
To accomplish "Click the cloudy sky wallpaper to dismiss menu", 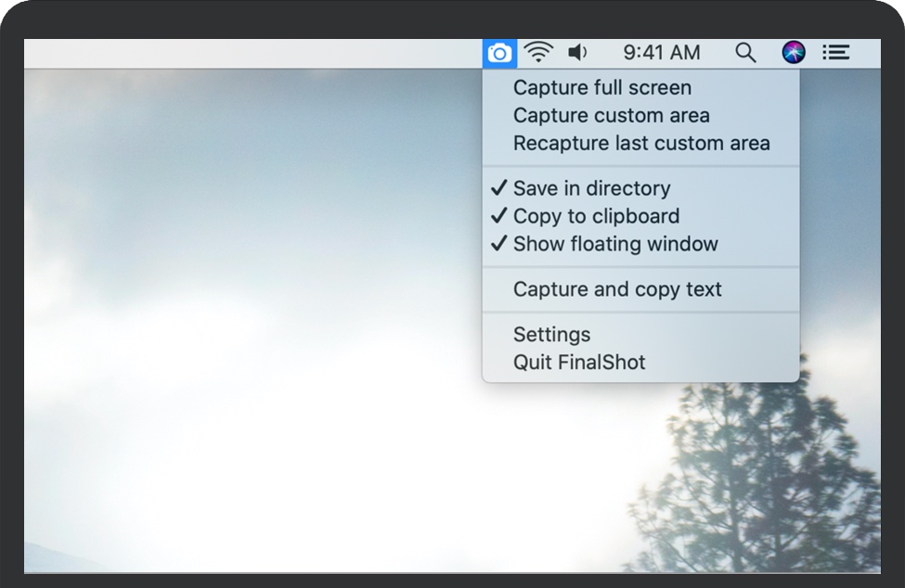I will [x=232, y=232].
